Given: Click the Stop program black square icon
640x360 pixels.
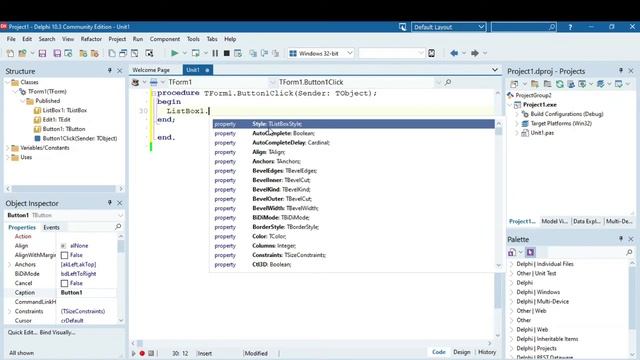Looking at the screenshot, I should [227, 53].
